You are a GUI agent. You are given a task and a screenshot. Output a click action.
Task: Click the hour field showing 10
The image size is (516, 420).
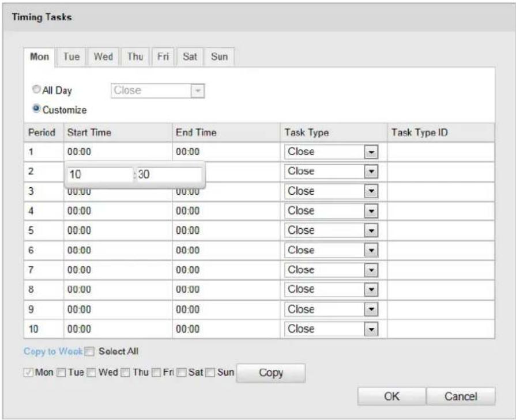pos(100,175)
